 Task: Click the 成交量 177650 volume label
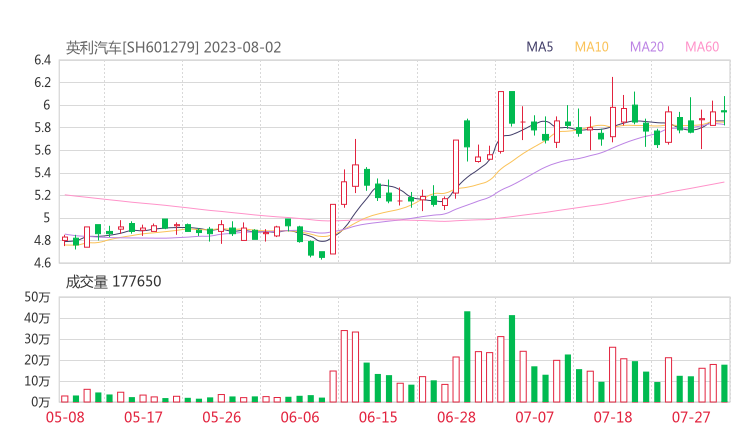(x=113, y=282)
